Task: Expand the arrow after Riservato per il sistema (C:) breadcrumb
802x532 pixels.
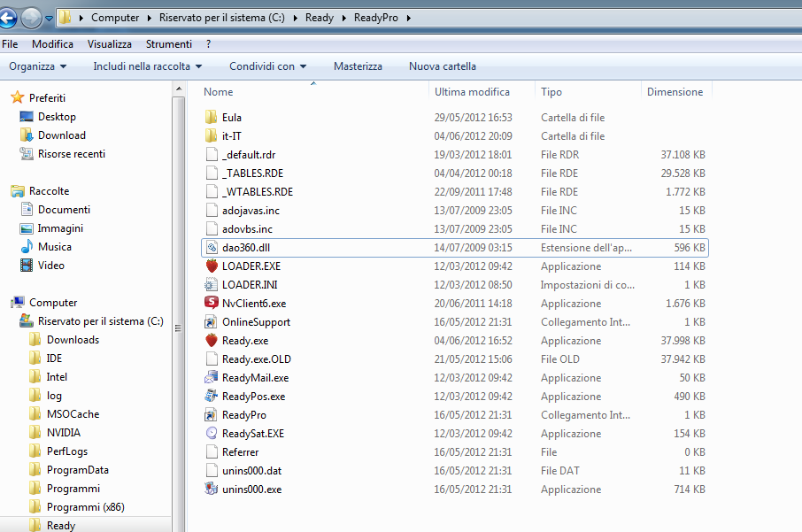Action: [296, 18]
